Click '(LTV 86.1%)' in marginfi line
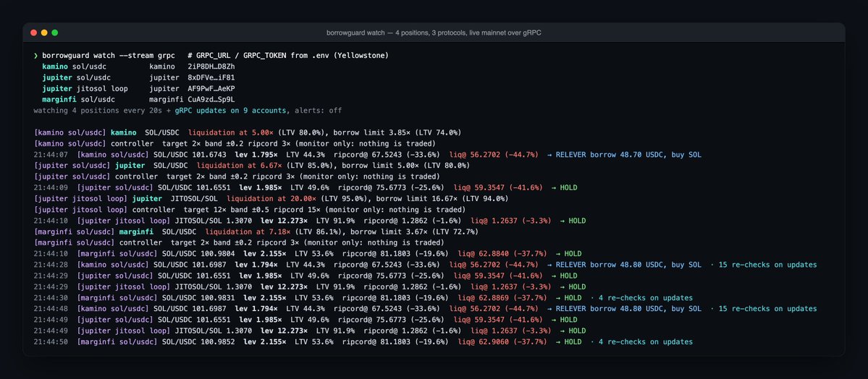Viewport: 868px width, 379px height. [319, 232]
